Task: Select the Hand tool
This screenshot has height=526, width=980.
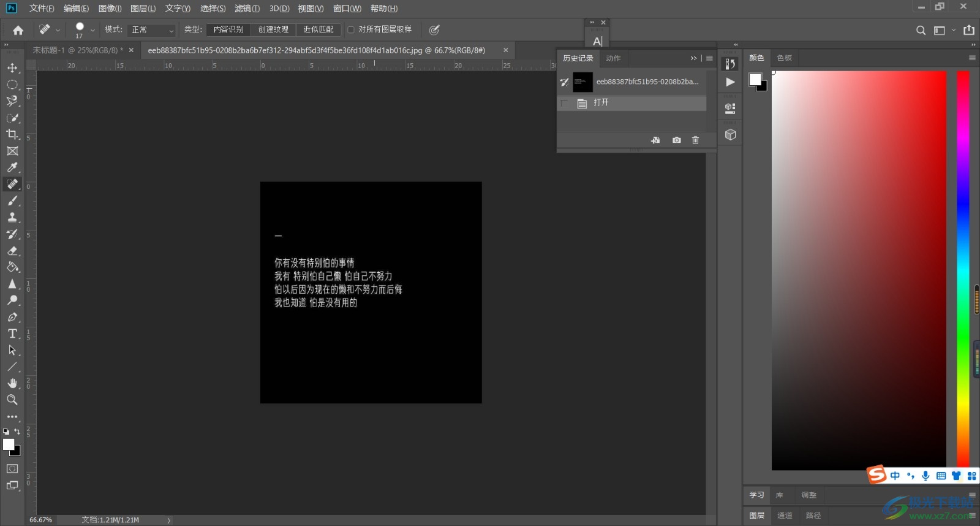Action: (12, 383)
